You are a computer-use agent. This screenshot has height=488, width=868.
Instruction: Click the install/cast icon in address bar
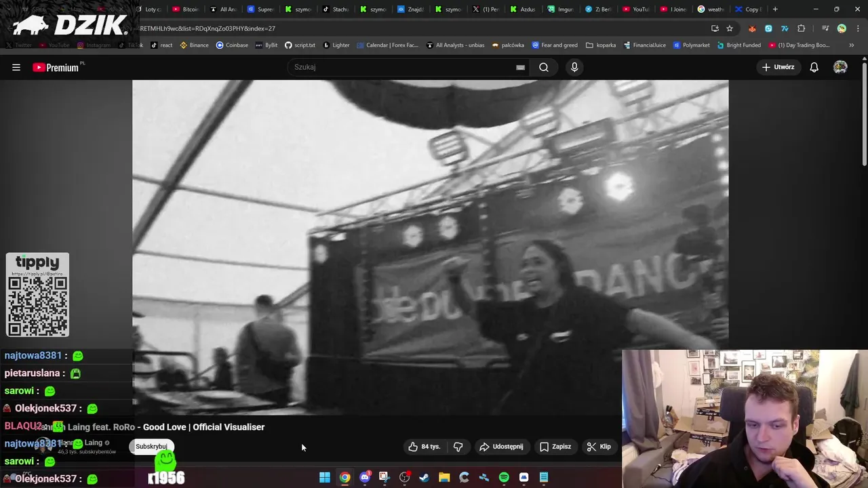pyautogui.click(x=715, y=28)
